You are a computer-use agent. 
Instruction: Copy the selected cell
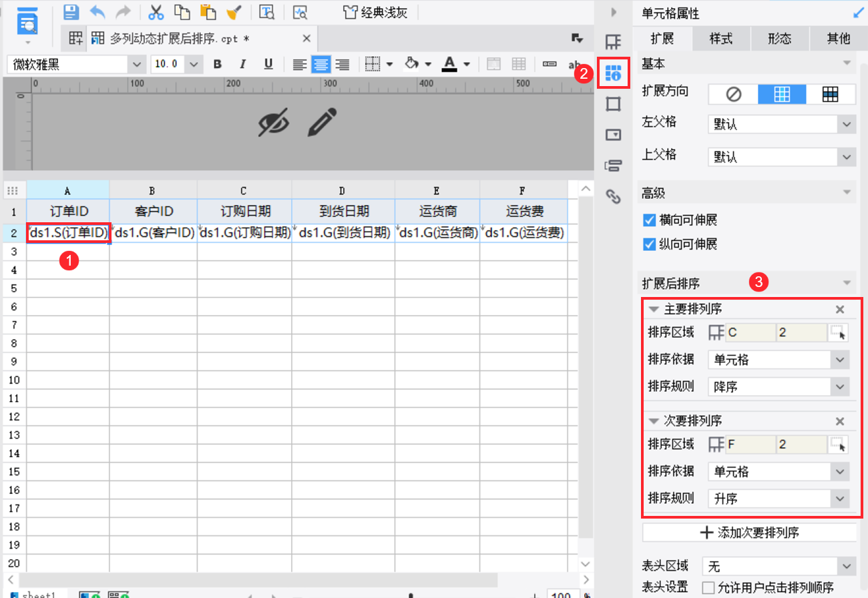[x=182, y=12]
